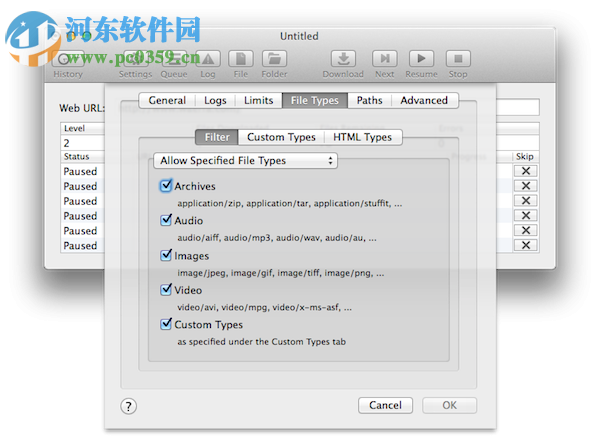Click the OK button
600x437 pixels.
click(450, 405)
